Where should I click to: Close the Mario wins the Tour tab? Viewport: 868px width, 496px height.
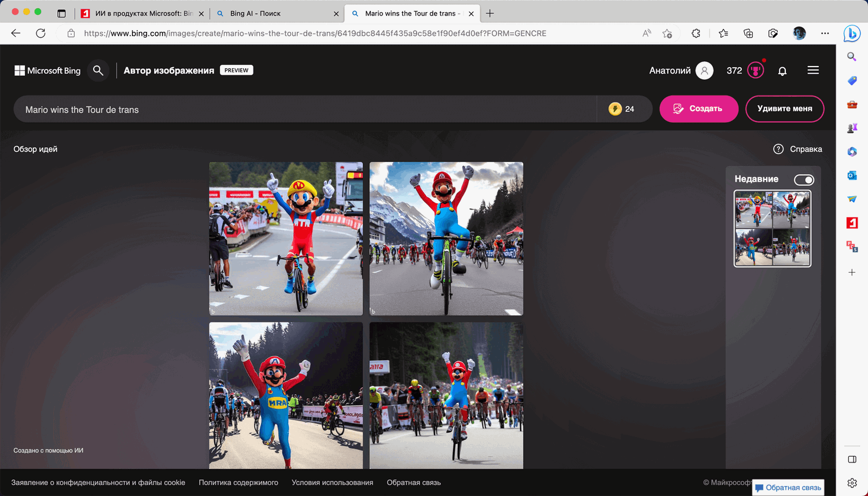click(x=471, y=14)
